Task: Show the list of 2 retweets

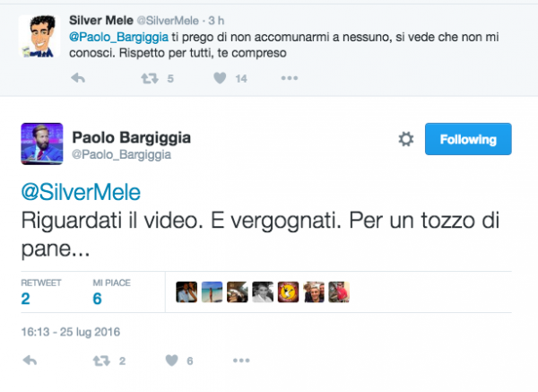Action: tap(41, 292)
